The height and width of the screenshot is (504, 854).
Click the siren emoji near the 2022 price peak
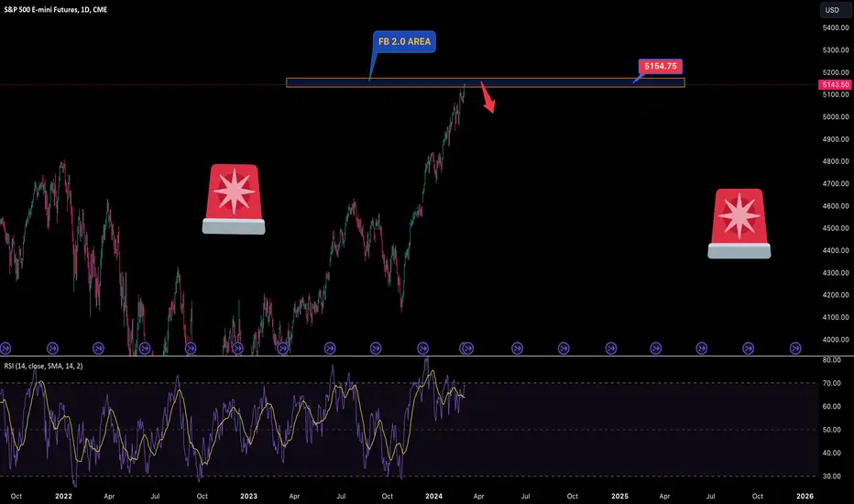234,200
